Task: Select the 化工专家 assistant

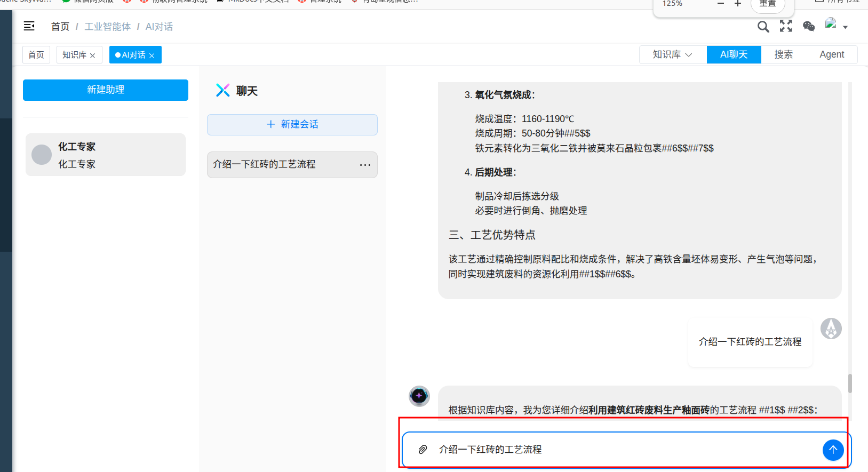Action: coord(106,155)
